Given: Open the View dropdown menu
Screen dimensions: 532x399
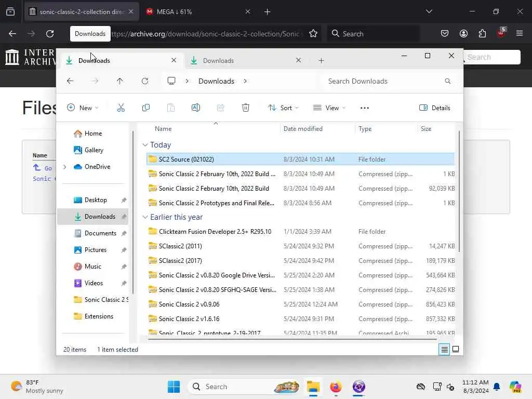Looking at the screenshot, I should [x=329, y=108].
